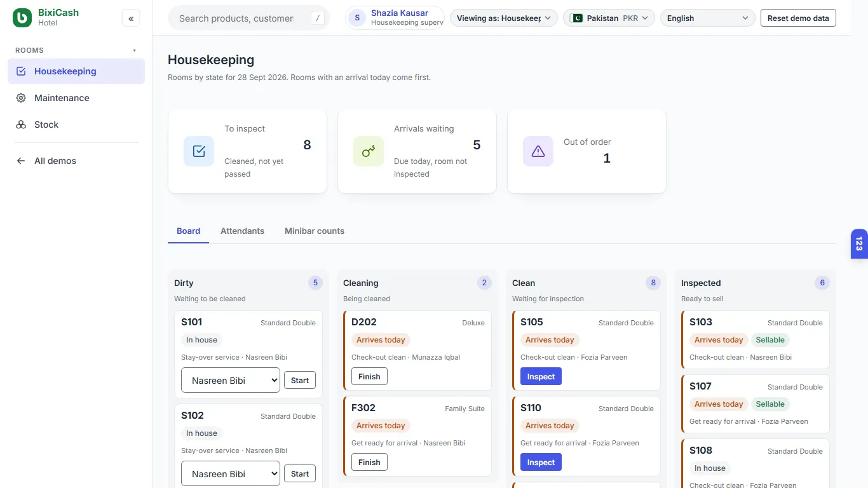The height and width of the screenshot is (488, 868).
Task: Click the Sellable tag on room S103
Action: (x=770, y=340)
